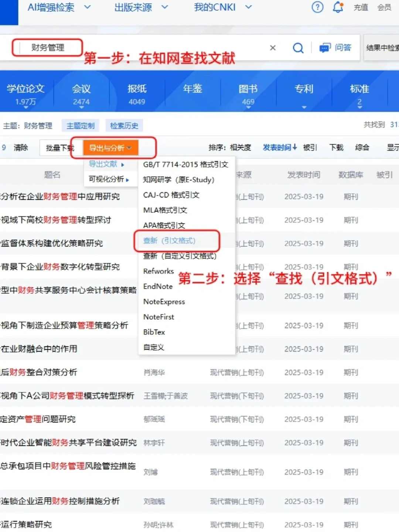This screenshot has width=399, height=532.
Task: Select APA格式引文 option
Action: [x=164, y=225]
